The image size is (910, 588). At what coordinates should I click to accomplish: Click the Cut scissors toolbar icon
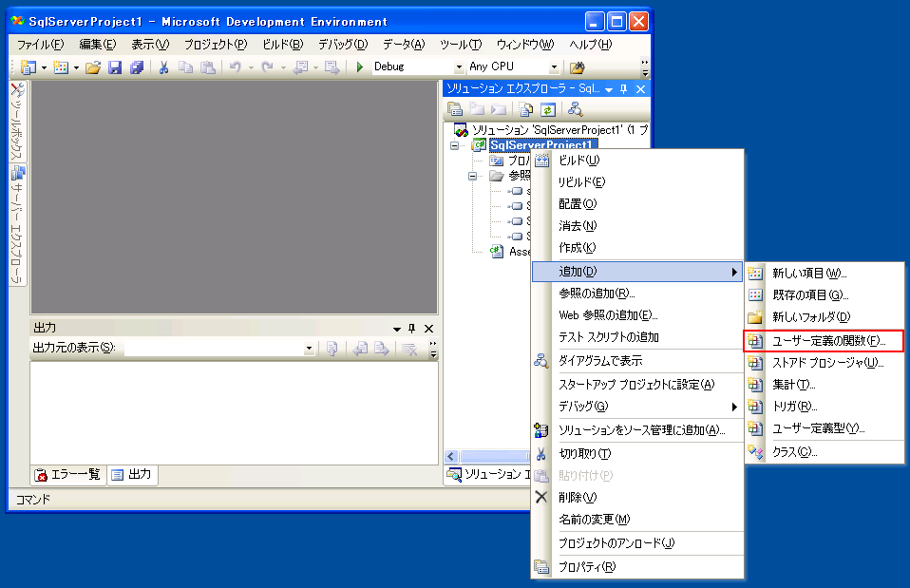tap(163, 67)
